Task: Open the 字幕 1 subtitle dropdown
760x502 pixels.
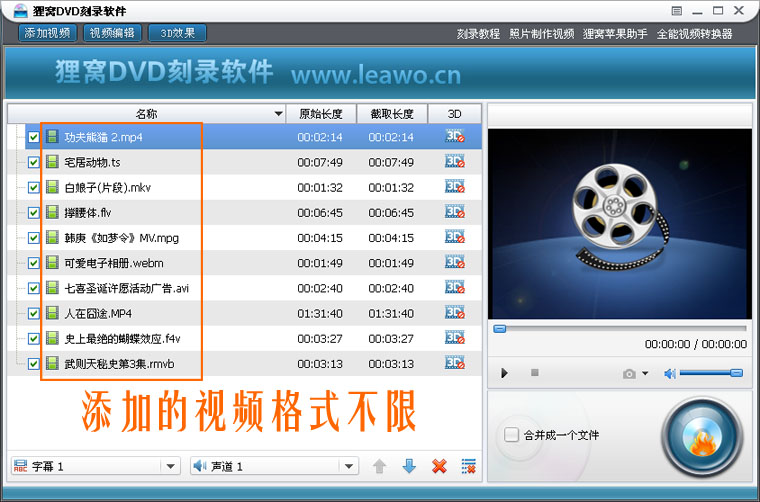Action: click(170, 466)
